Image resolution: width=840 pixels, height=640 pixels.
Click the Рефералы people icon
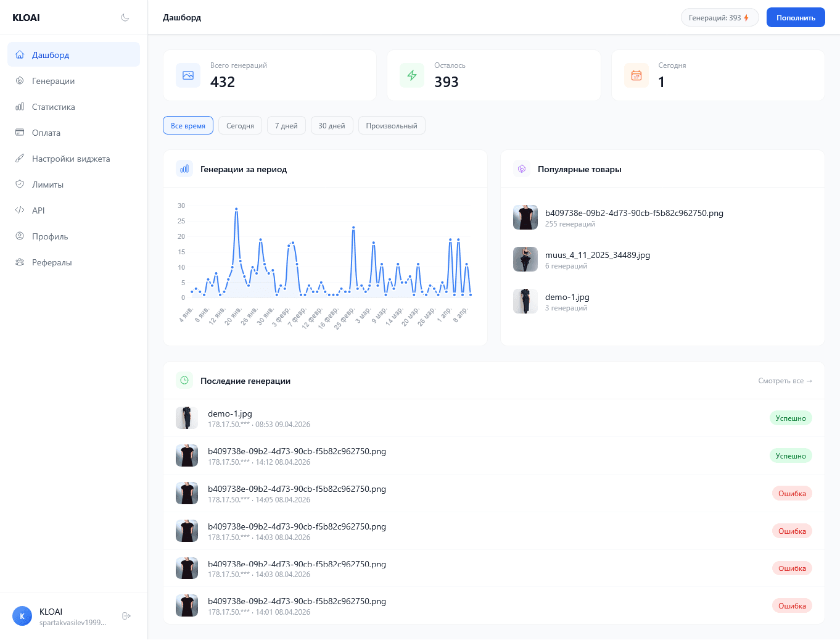click(x=20, y=262)
